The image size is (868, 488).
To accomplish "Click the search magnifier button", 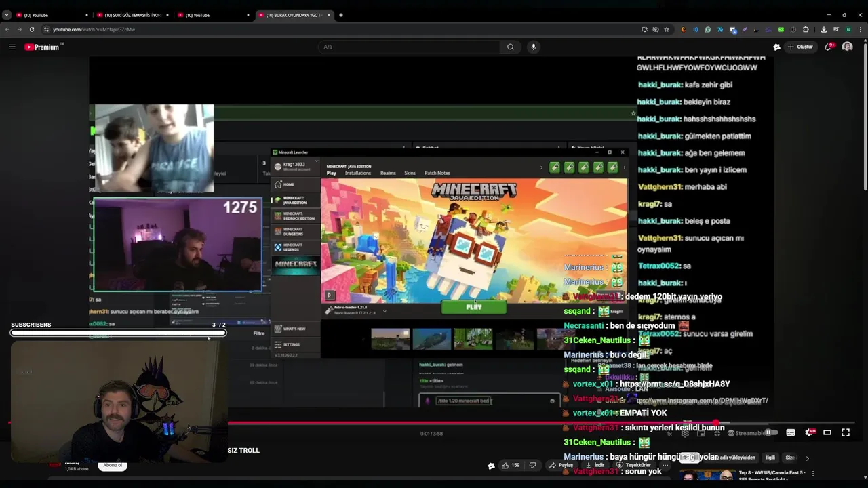I will (511, 47).
